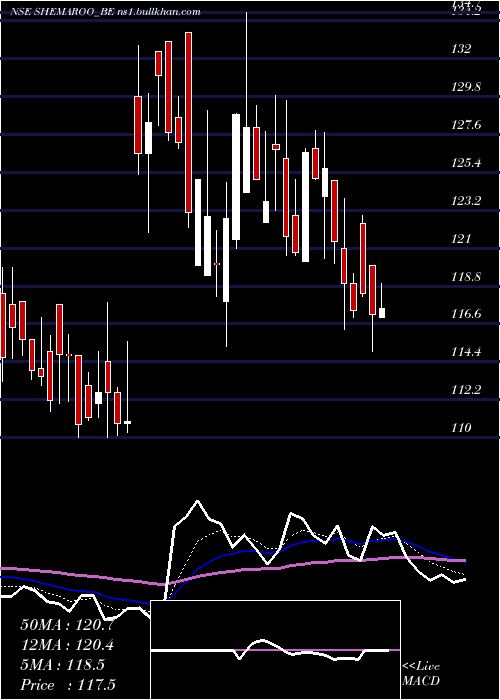This screenshot has height=700, width=500.
Task: Click the 127.6 price axis label
Action: click(x=466, y=125)
